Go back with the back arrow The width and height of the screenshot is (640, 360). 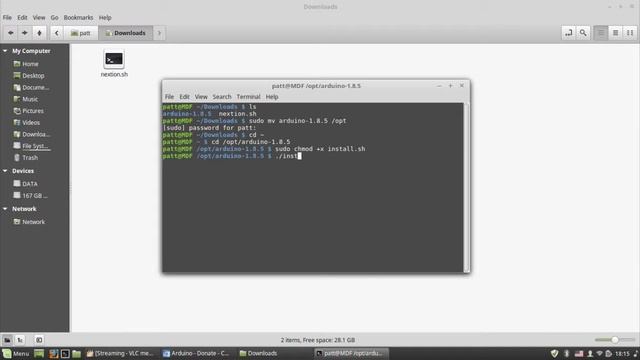pos(11,33)
